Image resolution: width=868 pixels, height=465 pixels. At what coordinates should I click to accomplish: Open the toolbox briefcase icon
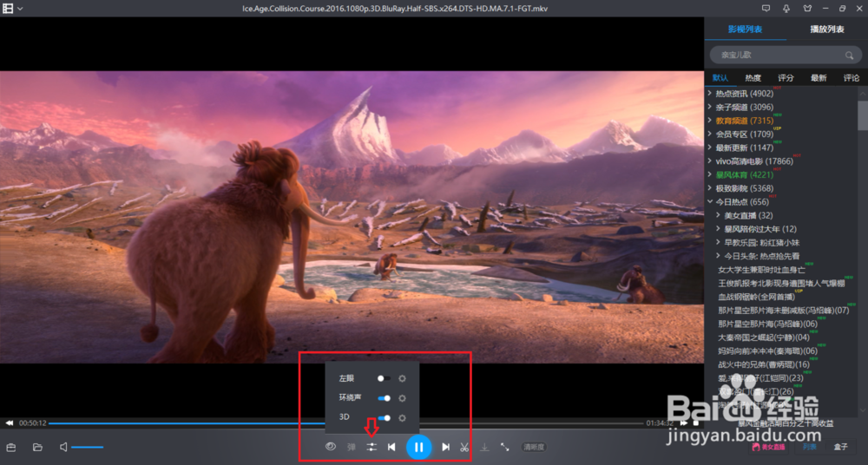(x=10, y=448)
